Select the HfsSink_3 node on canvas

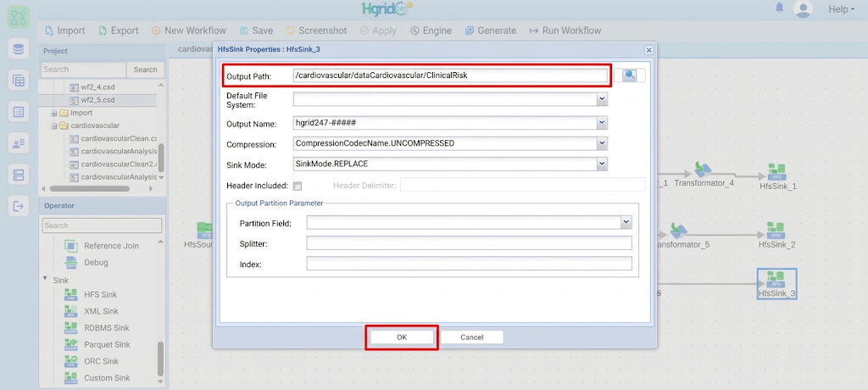[776, 284]
